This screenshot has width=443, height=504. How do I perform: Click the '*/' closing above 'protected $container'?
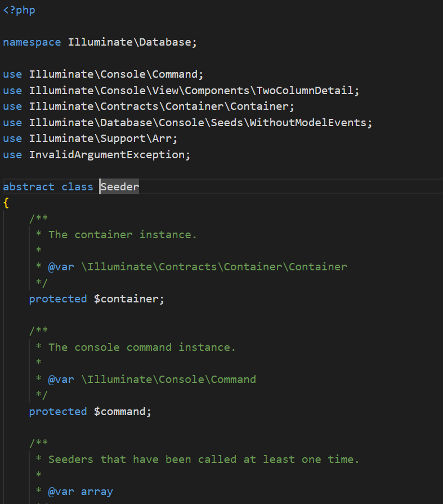tap(42, 283)
